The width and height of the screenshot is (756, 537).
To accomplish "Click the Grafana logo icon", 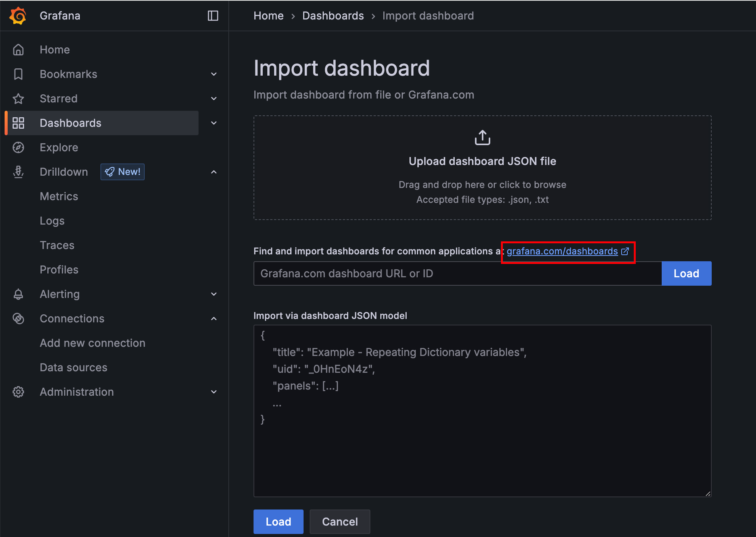I will tap(18, 16).
